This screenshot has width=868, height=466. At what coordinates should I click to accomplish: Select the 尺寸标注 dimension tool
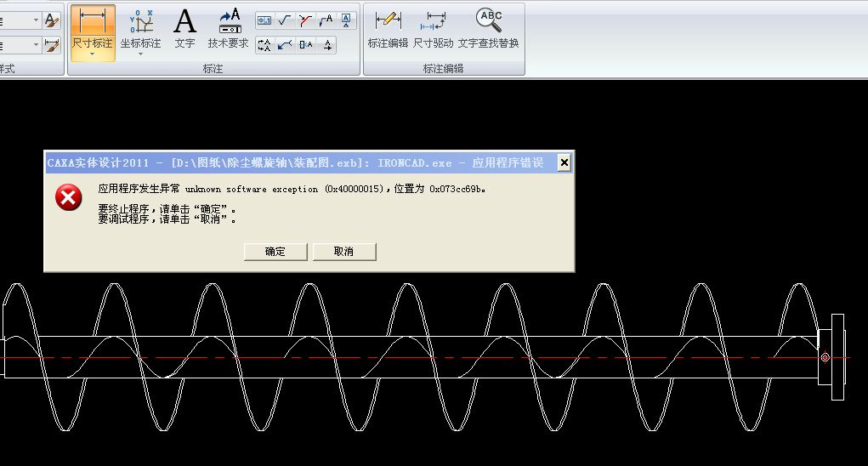tap(92, 26)
